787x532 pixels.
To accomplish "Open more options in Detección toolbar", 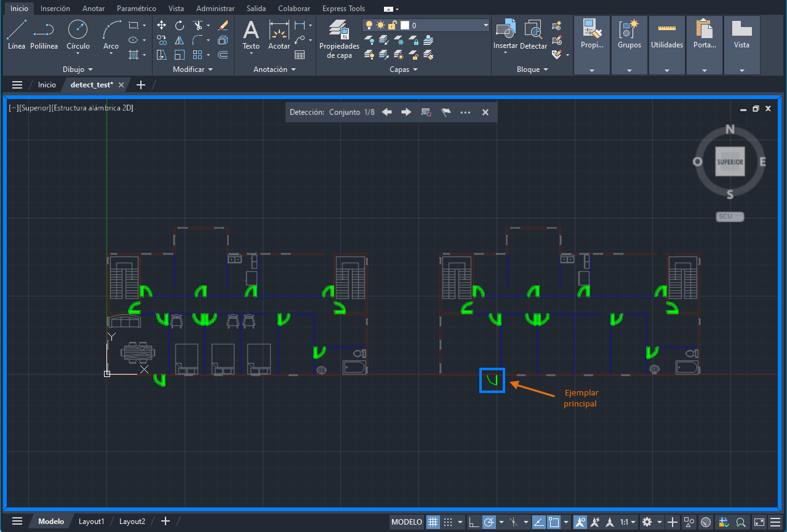I will click(x=465, y=112).
